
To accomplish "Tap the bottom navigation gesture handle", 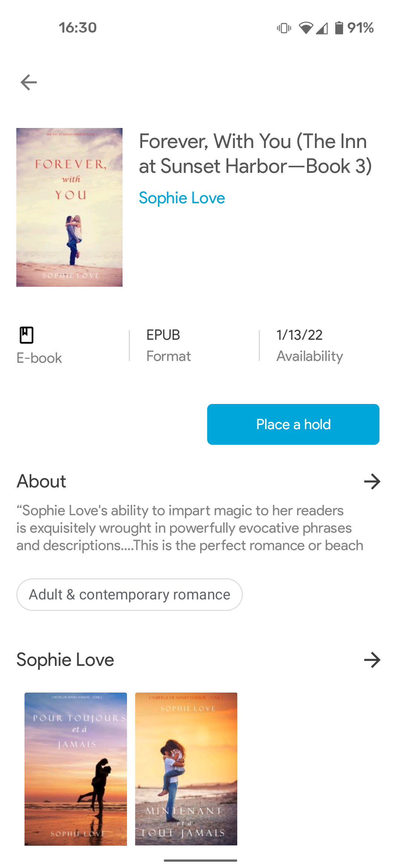I will [200, 860].
